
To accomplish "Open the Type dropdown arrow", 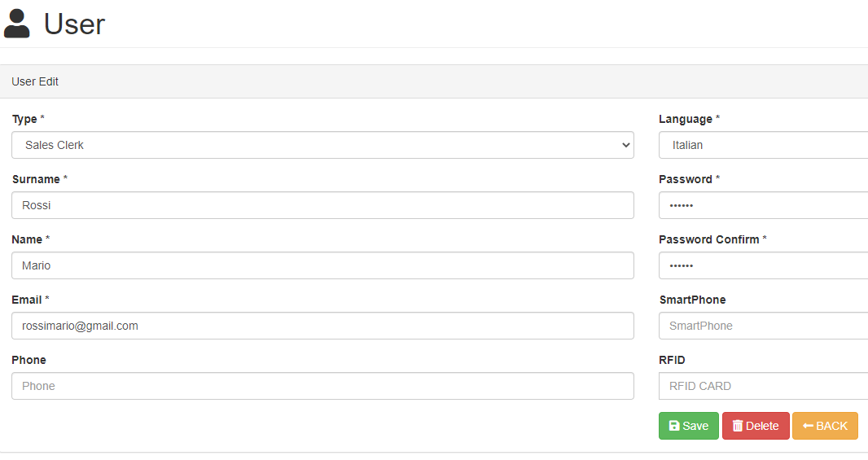I will coord(625,145).
